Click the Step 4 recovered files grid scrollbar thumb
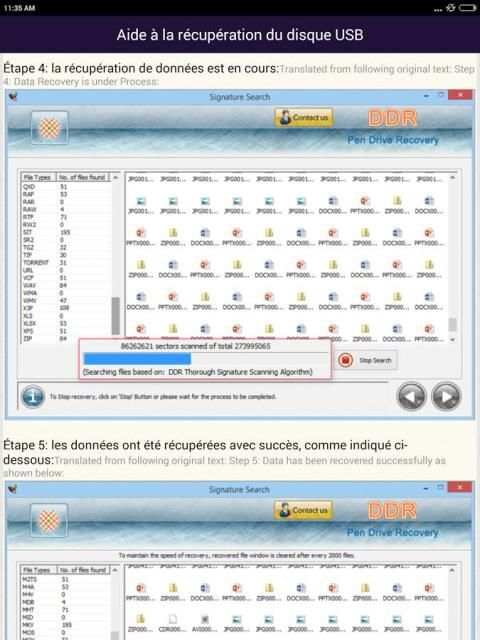Image resolution: width=480 pixels, height=640 pixels. click(x=452, y=325)
